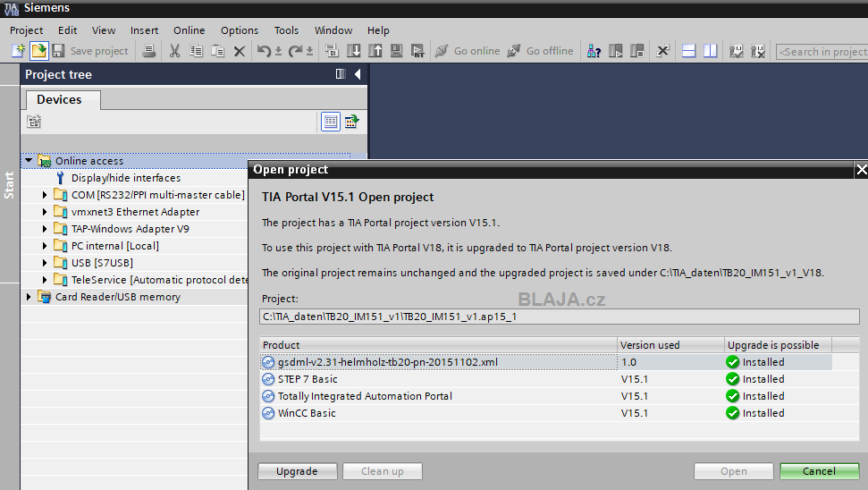Click the Redo arrow icon

[x=296, y=51]
